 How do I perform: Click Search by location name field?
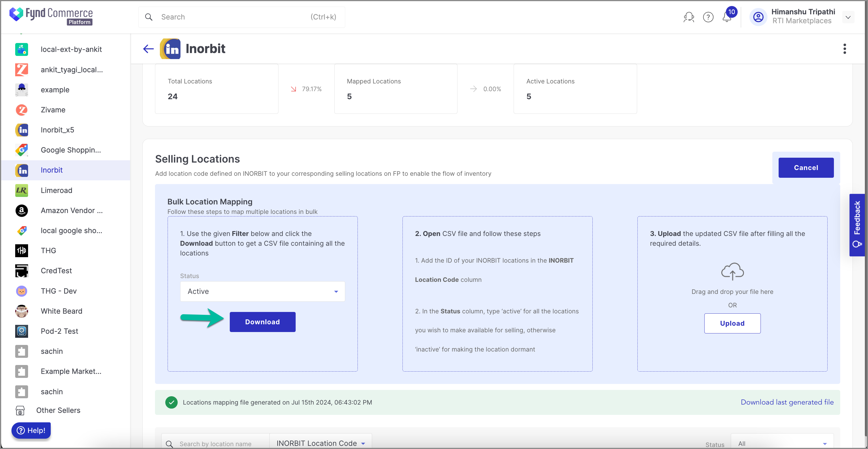tap(215, 444)
